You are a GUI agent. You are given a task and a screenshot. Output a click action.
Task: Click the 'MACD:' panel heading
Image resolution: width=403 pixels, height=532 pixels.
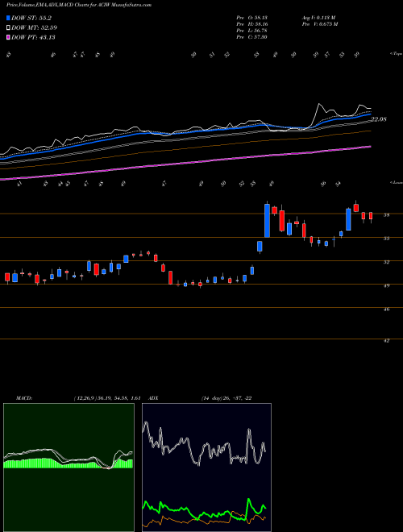point(23,398)
